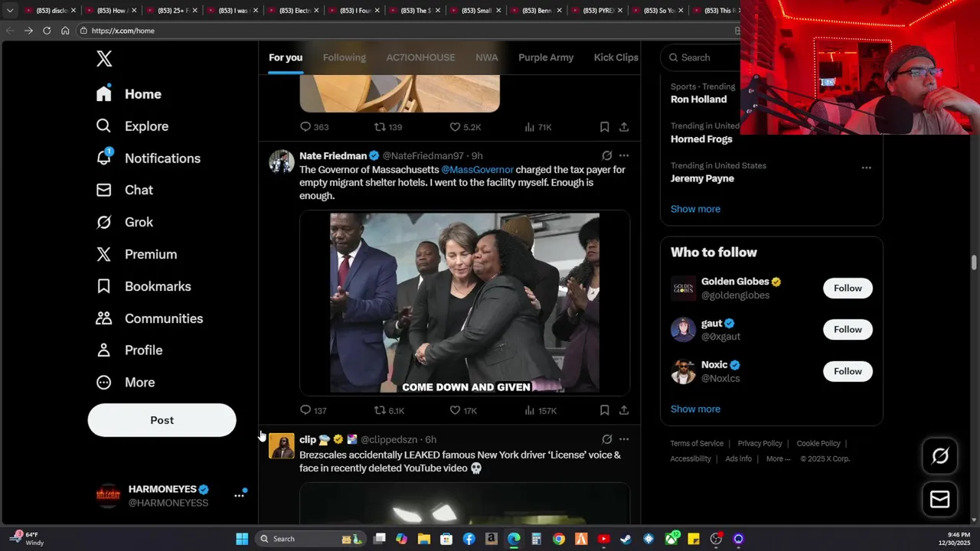
Task: Open Terms of Service link
Action: click(697, 443)
